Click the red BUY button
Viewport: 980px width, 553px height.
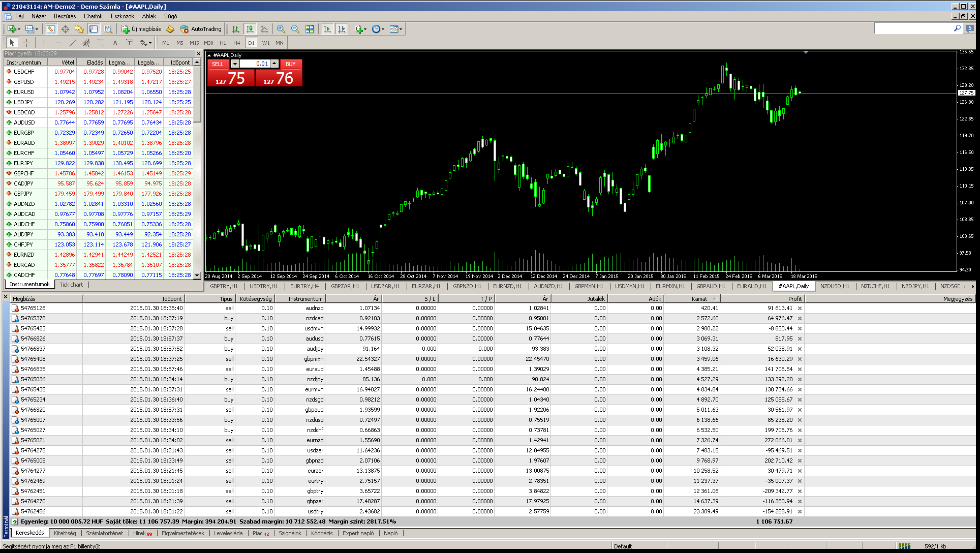291,64
